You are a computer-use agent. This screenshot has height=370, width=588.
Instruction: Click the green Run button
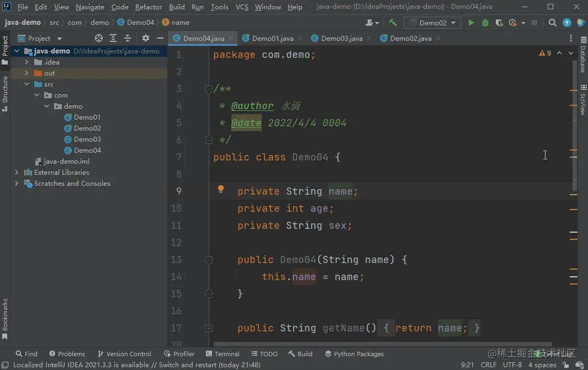(471, 23)
